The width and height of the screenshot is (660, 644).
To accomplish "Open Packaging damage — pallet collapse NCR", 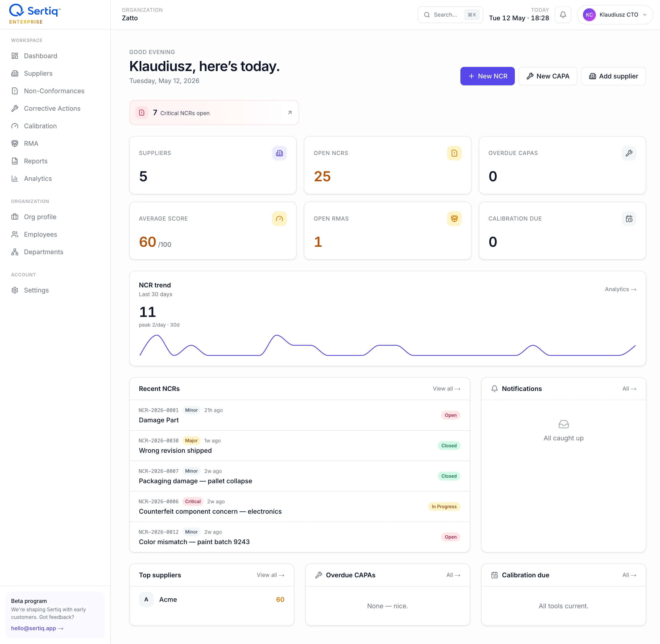I will 300,476.
